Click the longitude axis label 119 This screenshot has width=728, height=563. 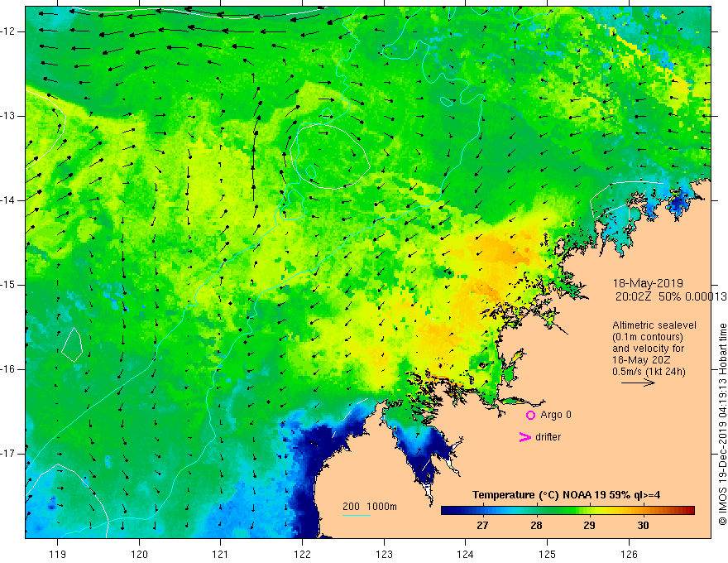58,554
